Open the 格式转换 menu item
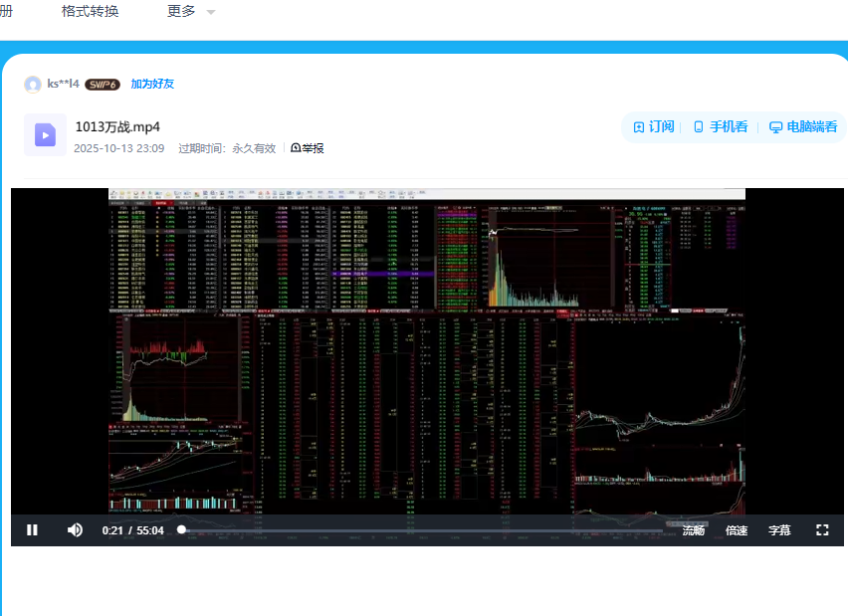 pos(90,11)
